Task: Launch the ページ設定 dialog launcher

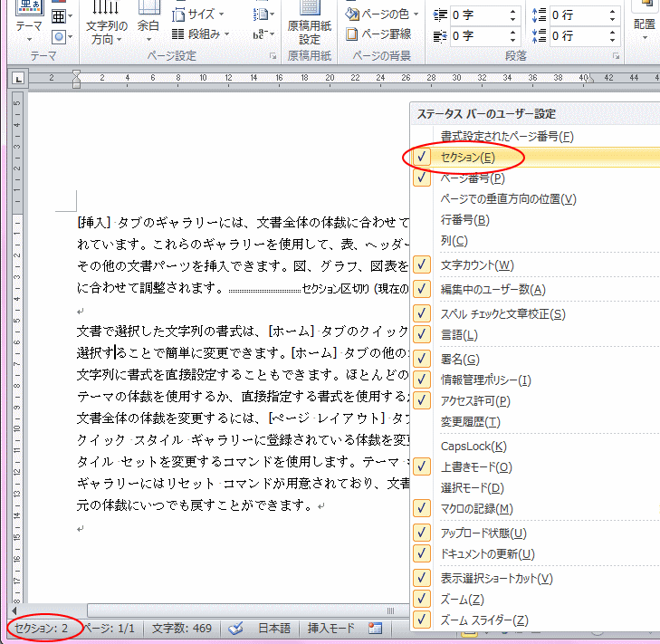Action: [273, 56]
